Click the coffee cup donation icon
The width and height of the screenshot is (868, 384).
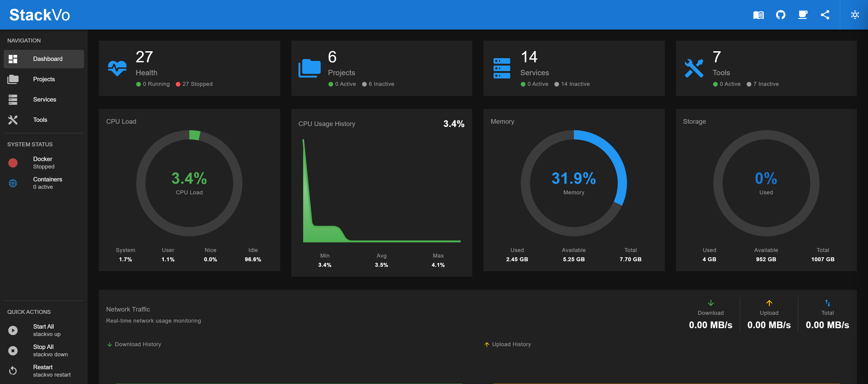[803, 15]
